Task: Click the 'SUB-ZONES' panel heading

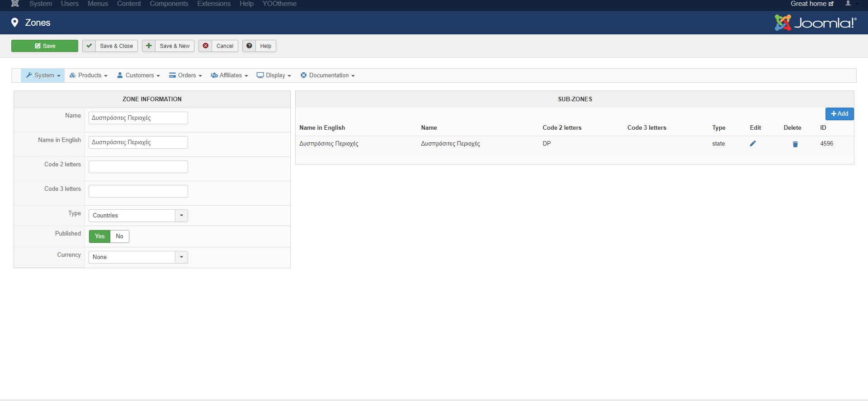Action: (575, 99)
